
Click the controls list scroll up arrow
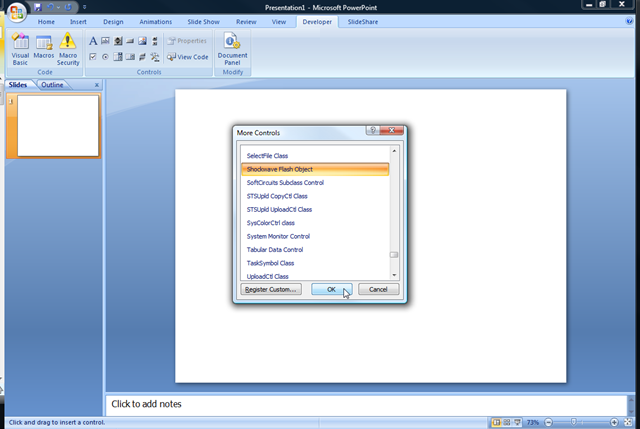[394, 151]
